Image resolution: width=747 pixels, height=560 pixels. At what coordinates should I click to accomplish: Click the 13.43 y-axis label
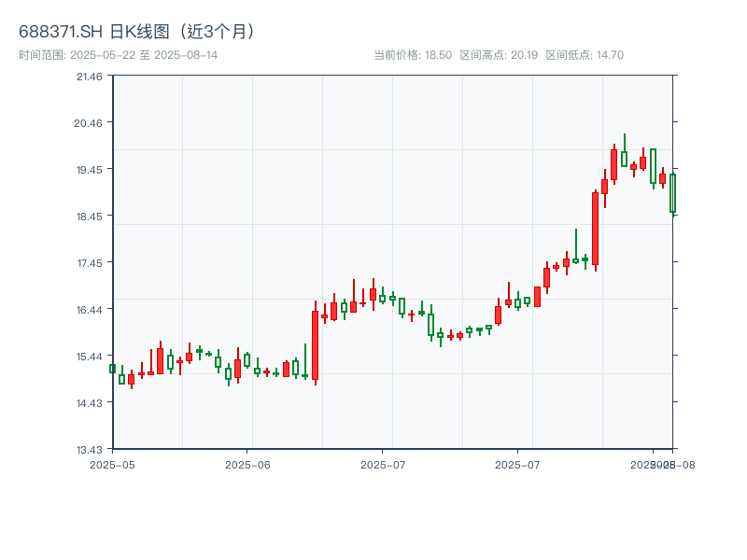pyautogui.click(x=89, y=449)
